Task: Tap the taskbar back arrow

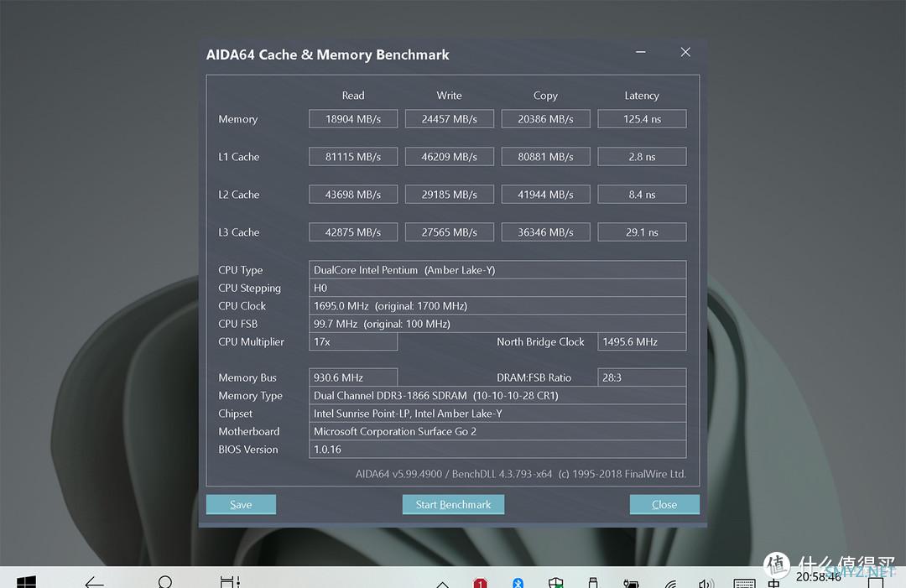Action: (94, 581)
